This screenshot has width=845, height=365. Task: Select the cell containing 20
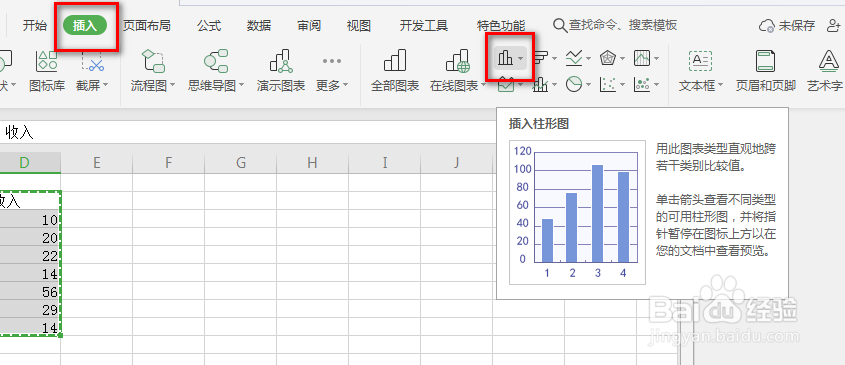30,238
